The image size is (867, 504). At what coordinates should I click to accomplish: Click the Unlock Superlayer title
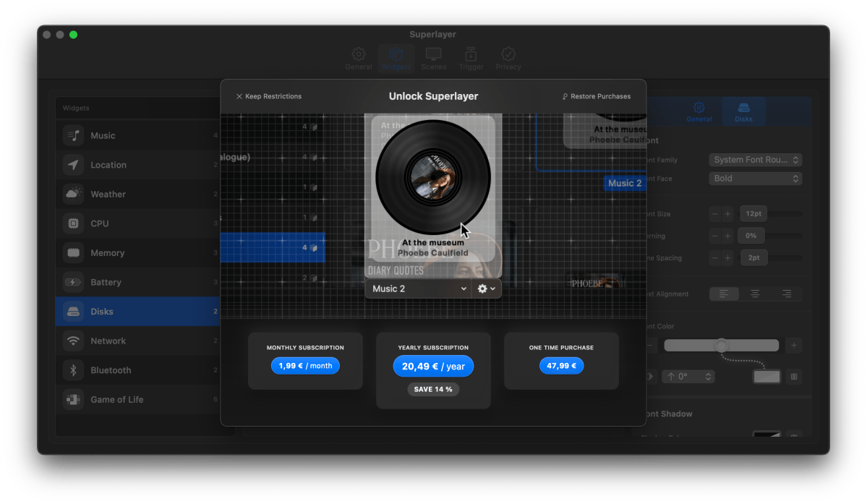tap(433, 96)
